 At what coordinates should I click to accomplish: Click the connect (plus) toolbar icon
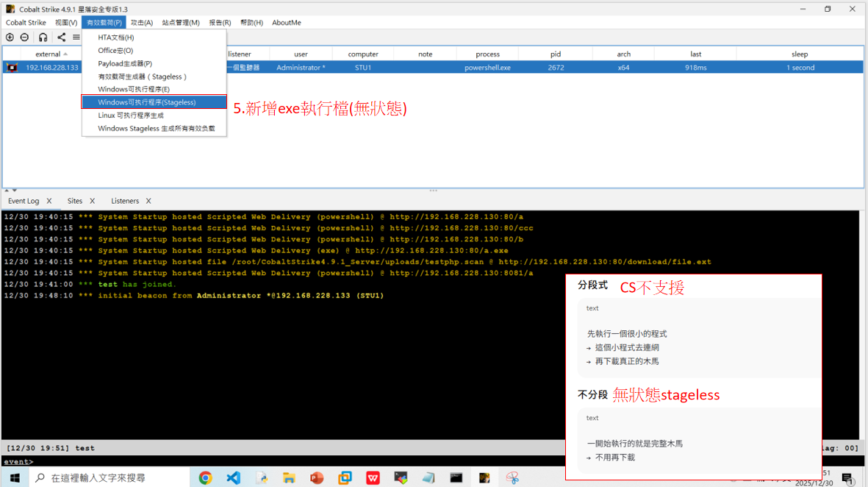10,37
